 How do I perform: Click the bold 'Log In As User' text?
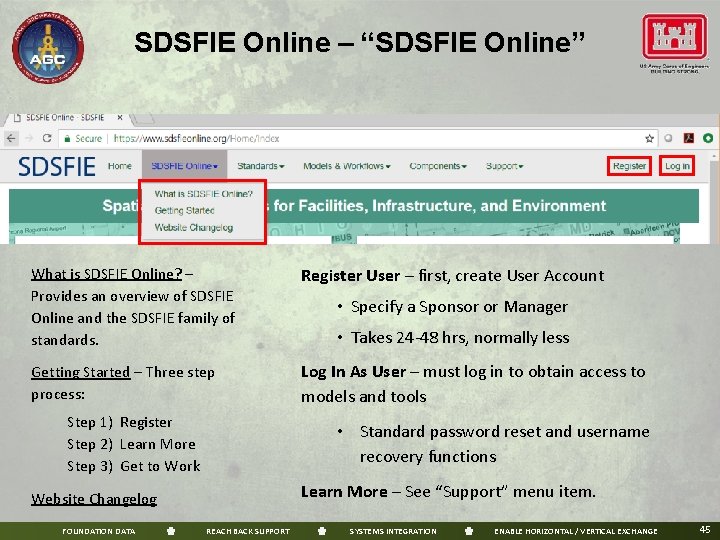click(x=354, y=371)
